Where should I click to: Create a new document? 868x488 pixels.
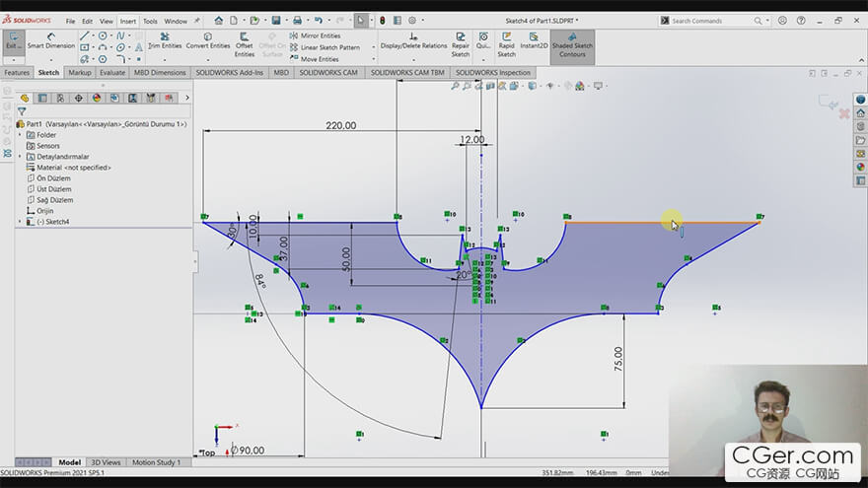234,21
